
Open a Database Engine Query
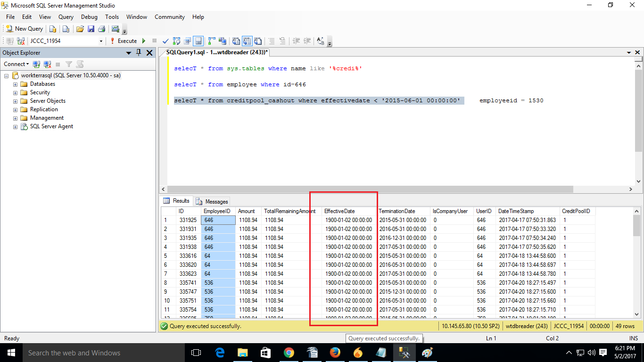[53, 29]
